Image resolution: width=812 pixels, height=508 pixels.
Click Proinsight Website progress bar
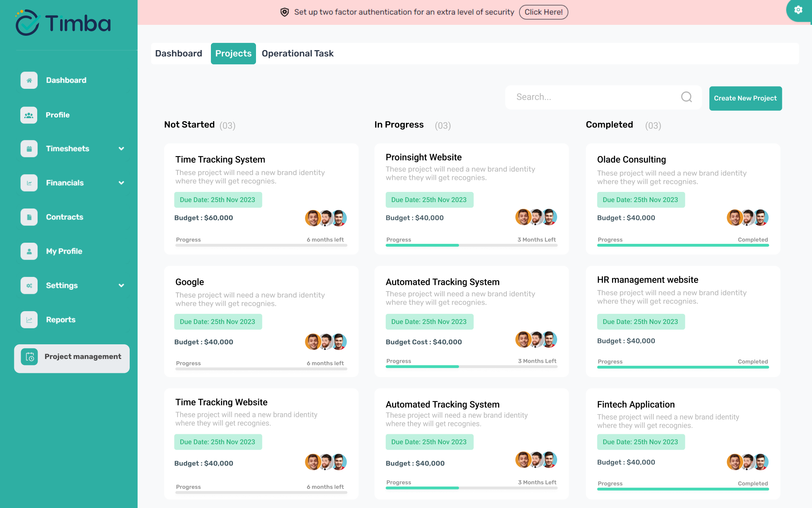pyautogui.click(x=471, y=245)
